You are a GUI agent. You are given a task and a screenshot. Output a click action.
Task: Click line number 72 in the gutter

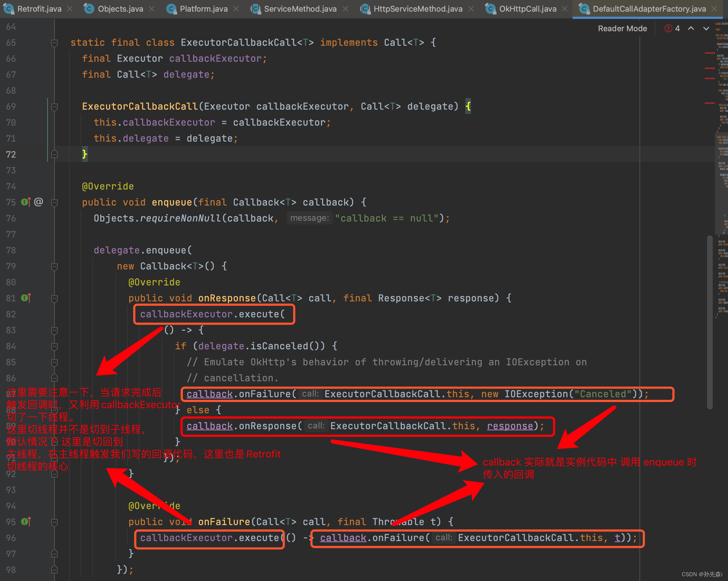tap(11, 155)
